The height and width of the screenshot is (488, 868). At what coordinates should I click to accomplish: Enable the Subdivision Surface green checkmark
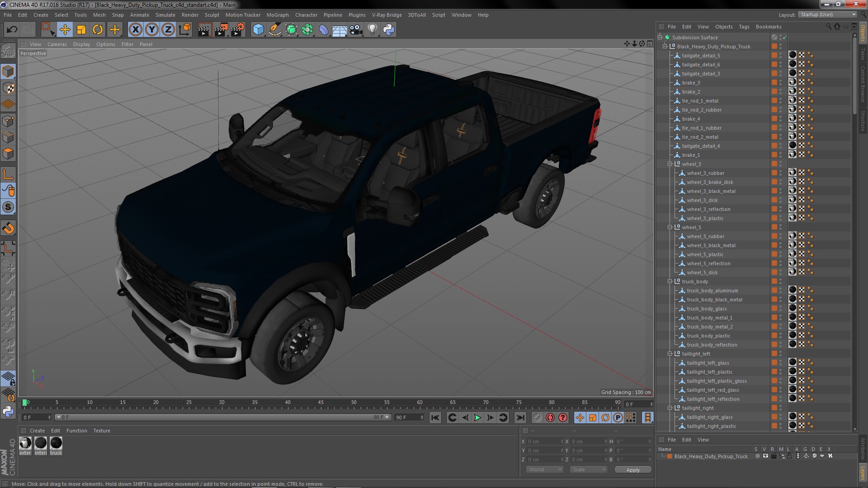click(785, 38)
